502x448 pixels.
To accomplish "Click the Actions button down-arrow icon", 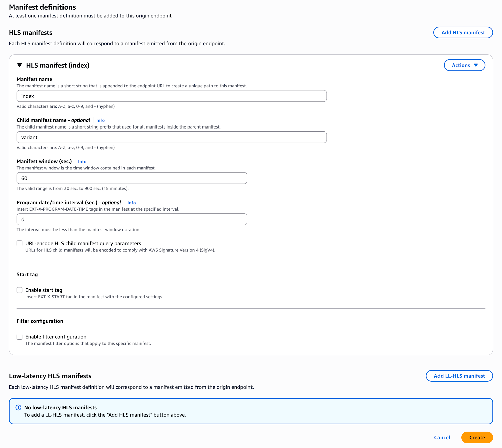I will tap(476, 65).
